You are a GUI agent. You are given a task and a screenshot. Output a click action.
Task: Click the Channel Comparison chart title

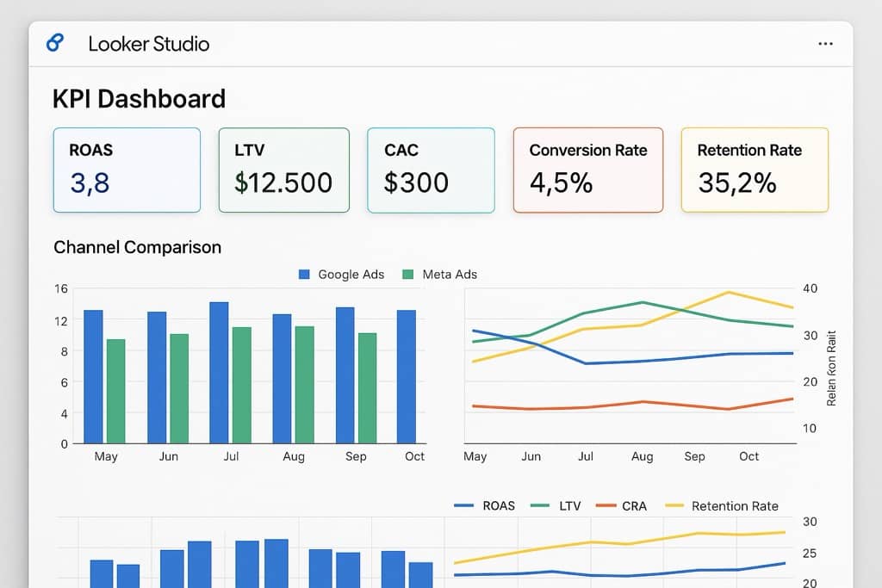pos(137,247)
